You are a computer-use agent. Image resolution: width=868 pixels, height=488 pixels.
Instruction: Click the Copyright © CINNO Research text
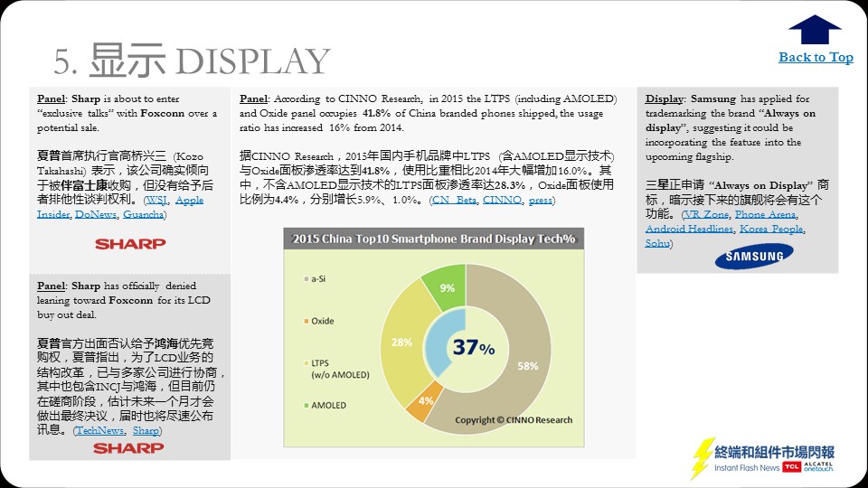[x=514, y=420]
